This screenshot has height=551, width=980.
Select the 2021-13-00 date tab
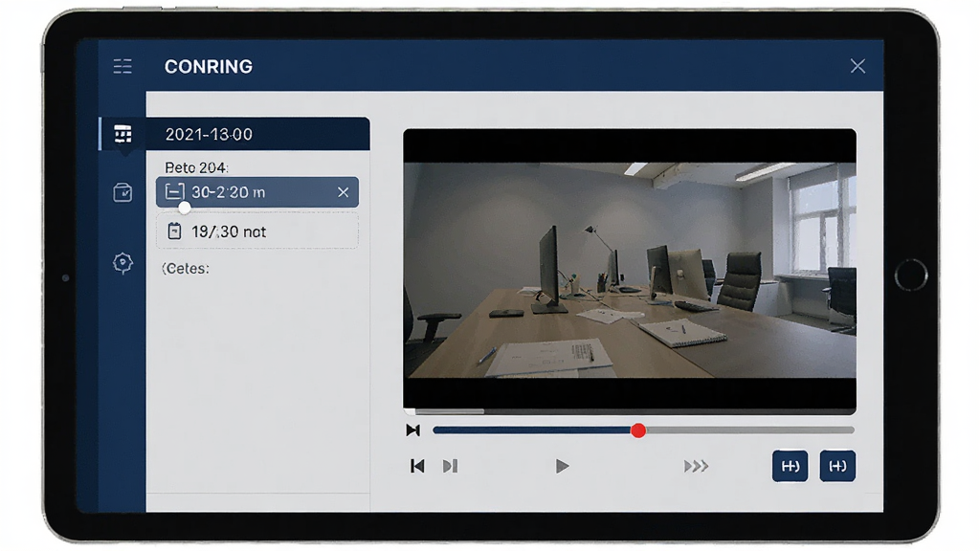pos(258,134)
